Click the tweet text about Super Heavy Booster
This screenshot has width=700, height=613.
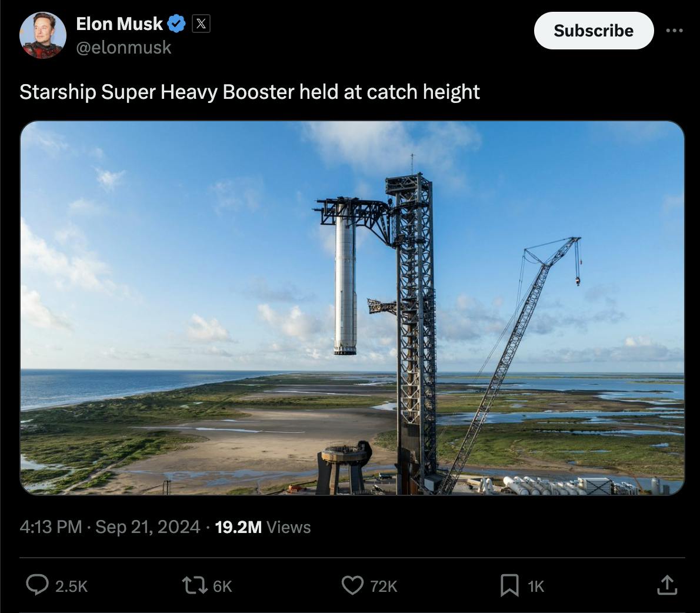coord(249,92)
